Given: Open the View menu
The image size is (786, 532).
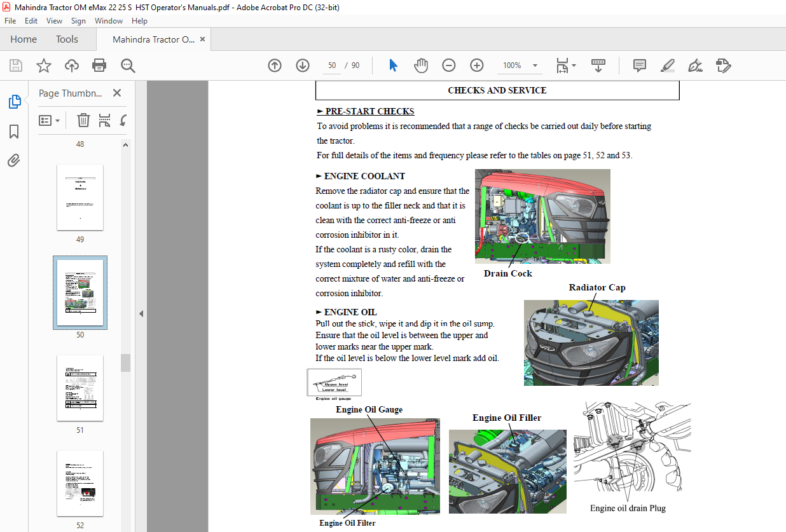Looking at the screenshot, I should 54,21.
